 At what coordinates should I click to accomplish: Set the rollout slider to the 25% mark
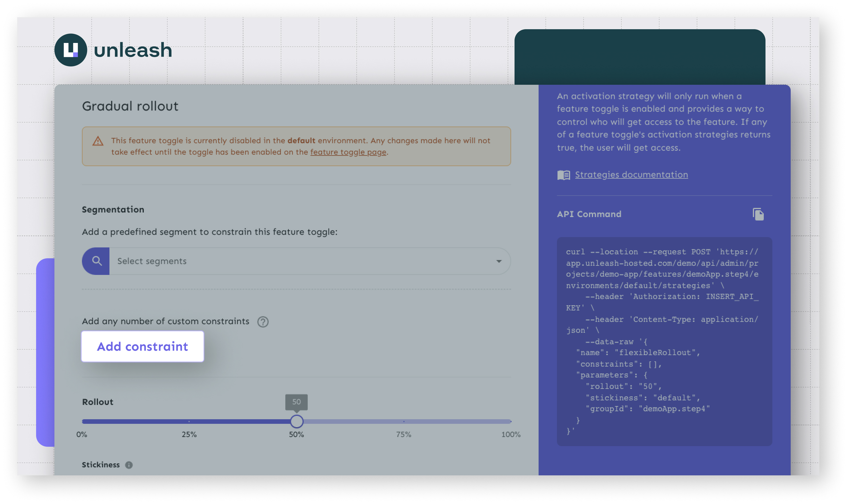[x=189, y=421]
